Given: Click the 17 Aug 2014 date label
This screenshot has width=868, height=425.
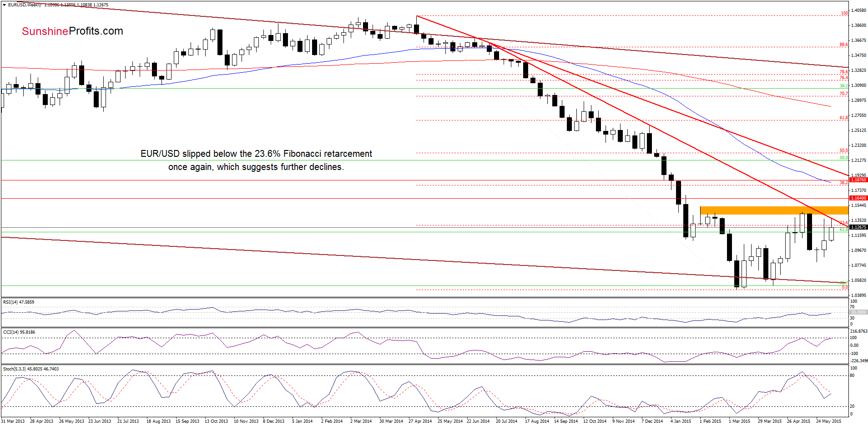Looking at the screenshot, I should pos(537,421).
